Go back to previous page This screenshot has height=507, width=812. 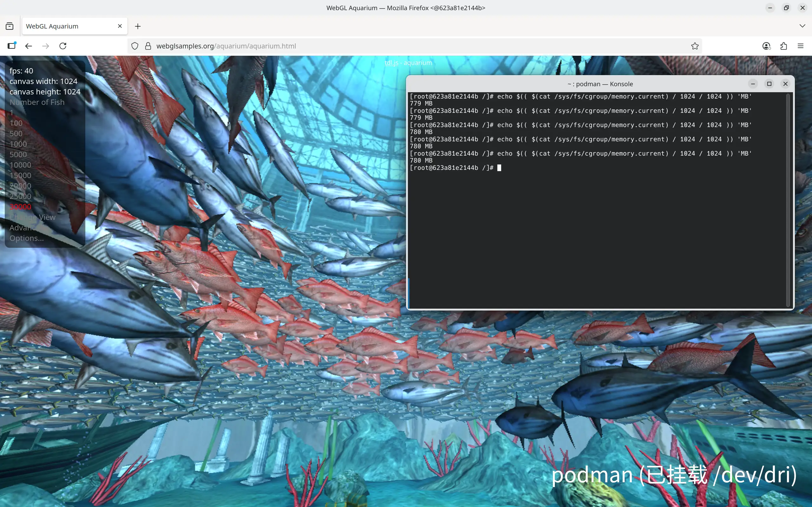click(x=29, y=46)
